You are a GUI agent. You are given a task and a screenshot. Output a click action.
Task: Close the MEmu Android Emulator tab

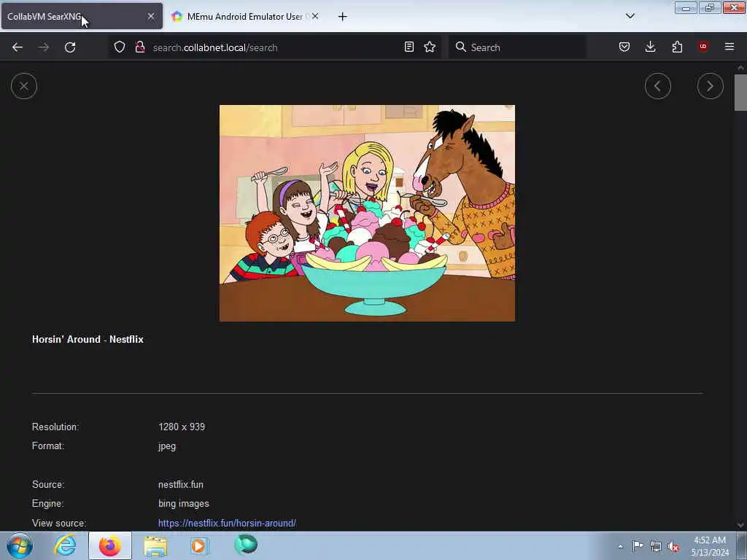(x=315, y=16)
